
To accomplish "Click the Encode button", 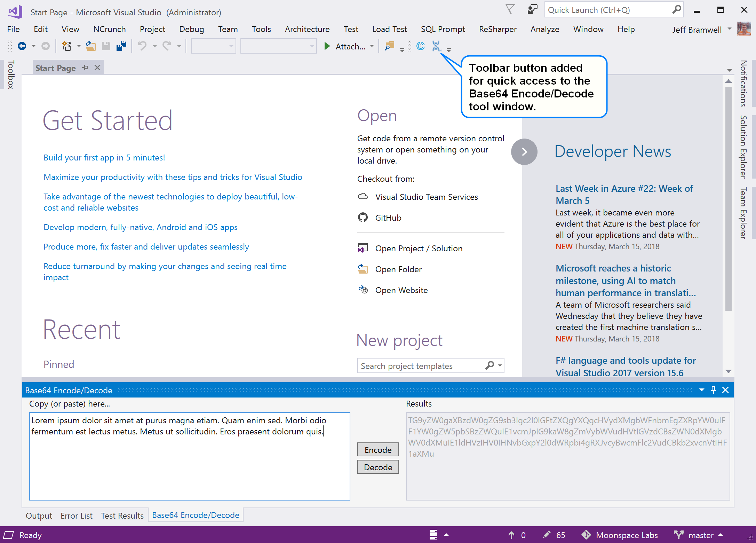I will tap(378, 450).
